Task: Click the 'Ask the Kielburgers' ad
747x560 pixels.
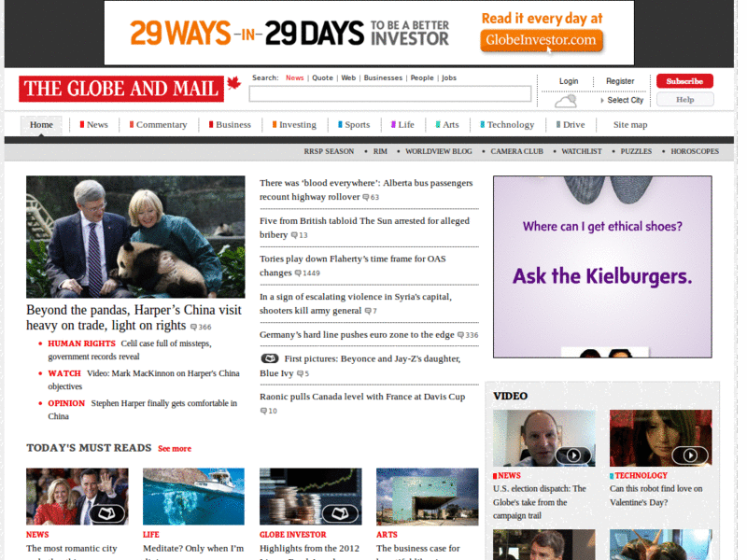Action: (x=602, y=267)
